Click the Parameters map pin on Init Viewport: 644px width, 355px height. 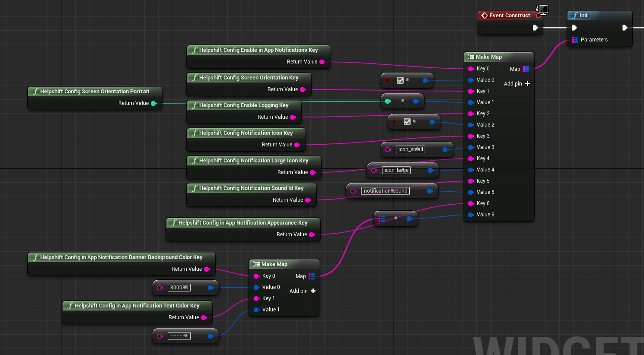pyautogui.click(x=575, y=40)
